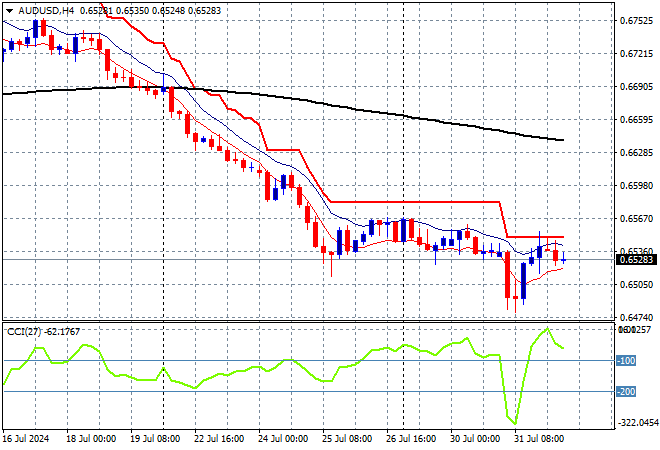Click the 19 Jul 08:00 time label
This screenshot has width=660, height=450.
pyautogui.click(x=155, y=439)
